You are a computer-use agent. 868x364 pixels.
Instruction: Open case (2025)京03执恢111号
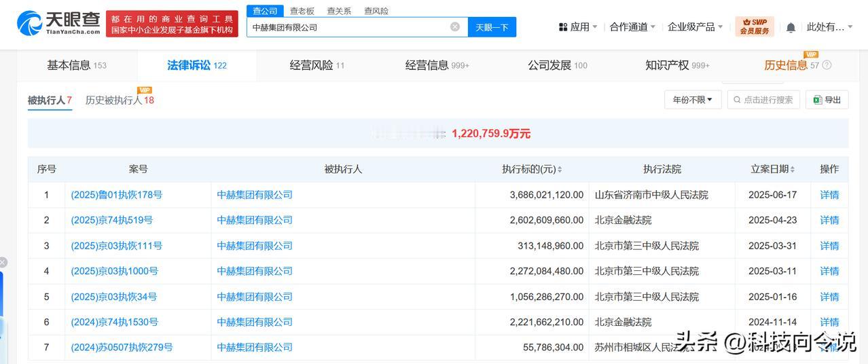117,246
